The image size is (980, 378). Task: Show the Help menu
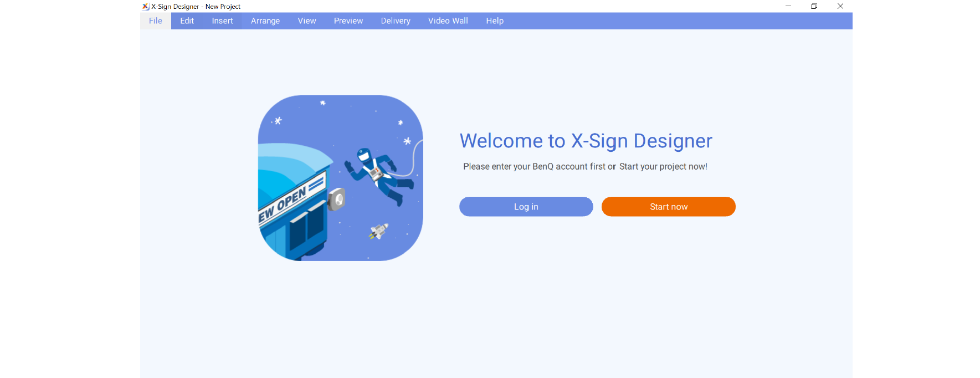(x=495, y=21)
